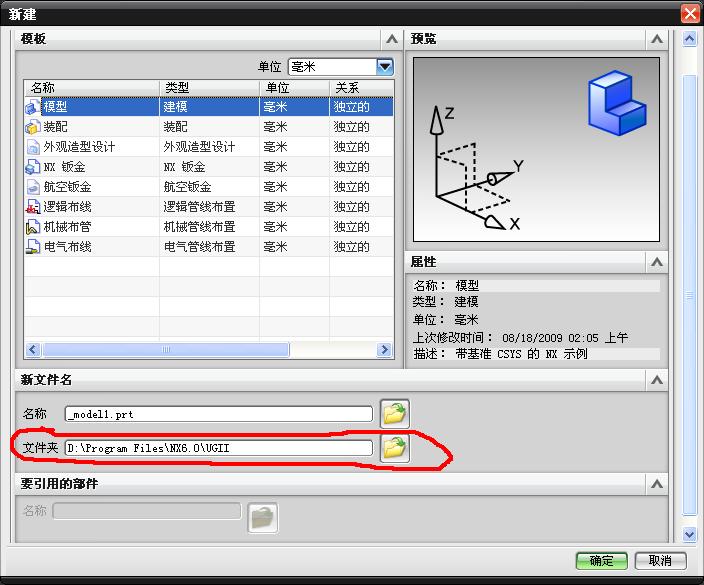This screenshot has width=704, height=585.
Task: Click the 类型 column header
Action: click(x=210, y=88)
